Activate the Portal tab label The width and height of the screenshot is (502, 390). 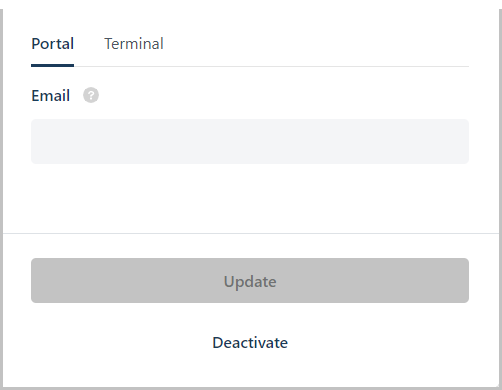(52, 44)
